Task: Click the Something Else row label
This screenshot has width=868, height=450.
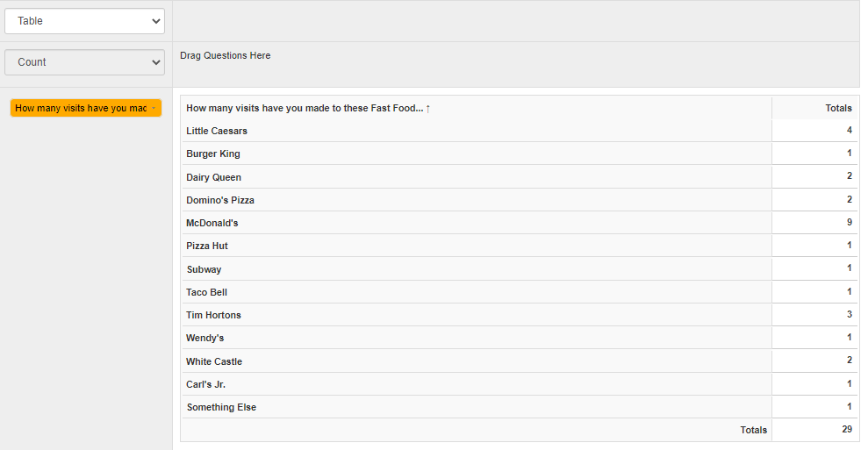Action: [x=221, y=407]
